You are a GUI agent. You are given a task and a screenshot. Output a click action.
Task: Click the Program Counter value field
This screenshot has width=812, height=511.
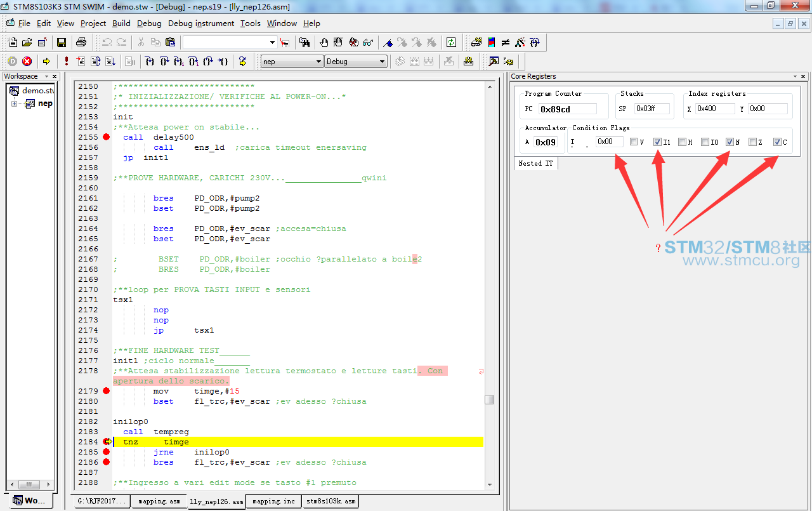click(568, 109)
